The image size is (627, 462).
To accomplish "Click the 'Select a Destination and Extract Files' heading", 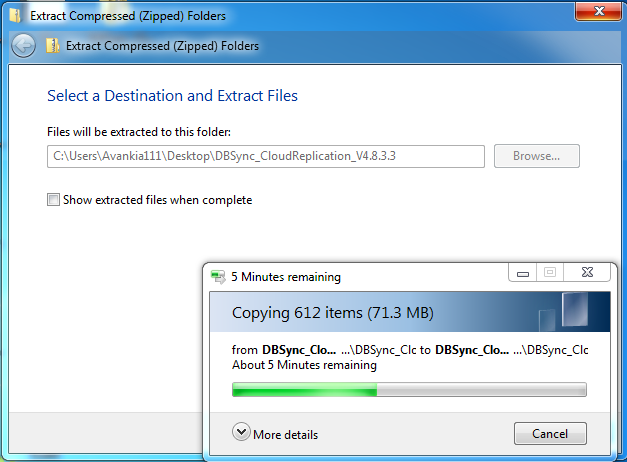I will 172,96.
